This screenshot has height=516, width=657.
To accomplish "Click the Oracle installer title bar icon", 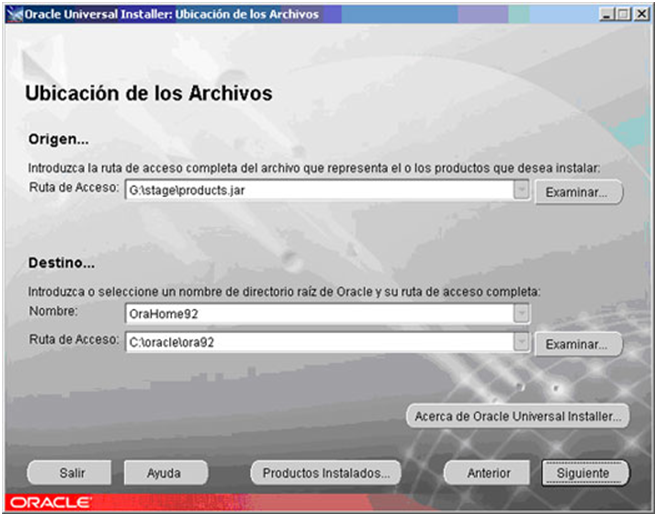I will tap(15, 14).
